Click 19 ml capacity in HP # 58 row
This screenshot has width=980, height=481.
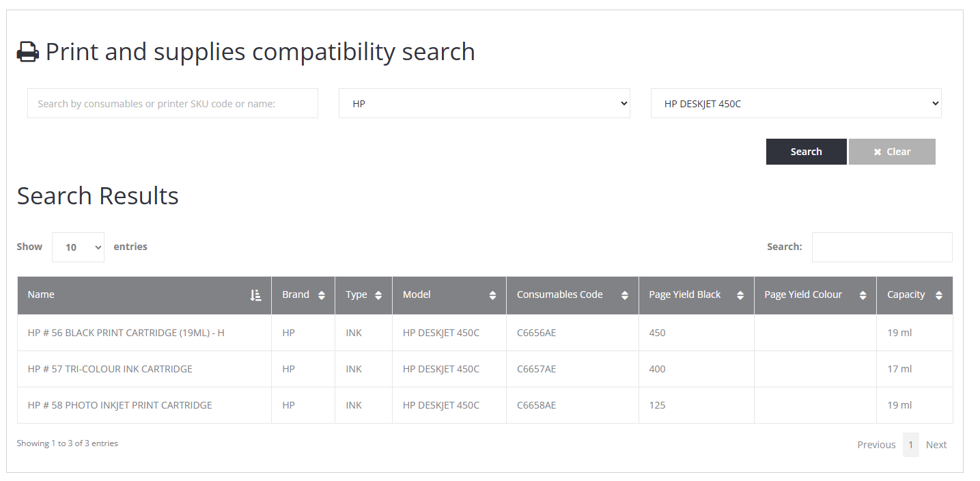click(899, 405)
